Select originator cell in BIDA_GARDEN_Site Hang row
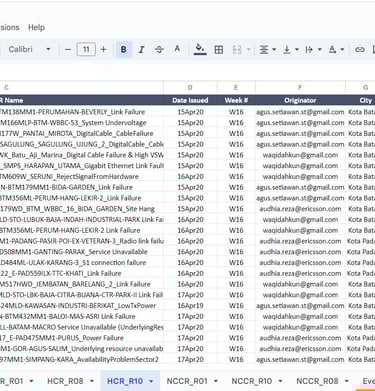Image resolution: width=375 pixels, height=391 pixels. [300, 209]
